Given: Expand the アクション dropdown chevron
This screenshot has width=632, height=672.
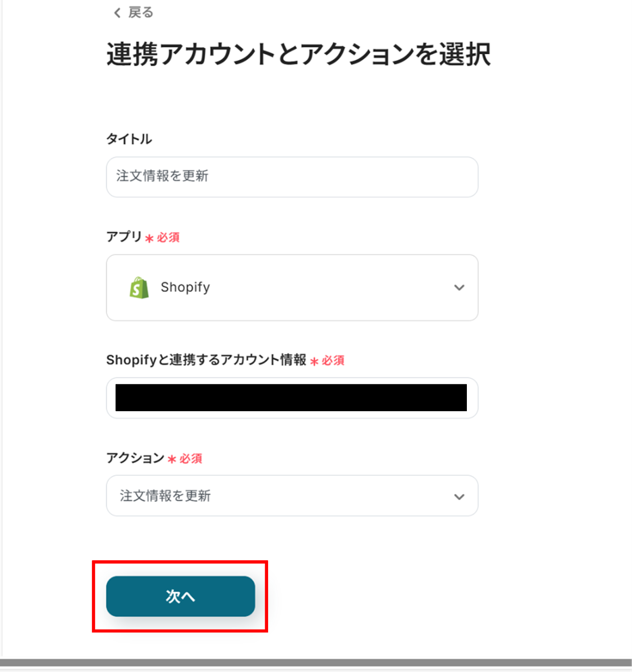Looking at the screenshot, I should 459,497.
